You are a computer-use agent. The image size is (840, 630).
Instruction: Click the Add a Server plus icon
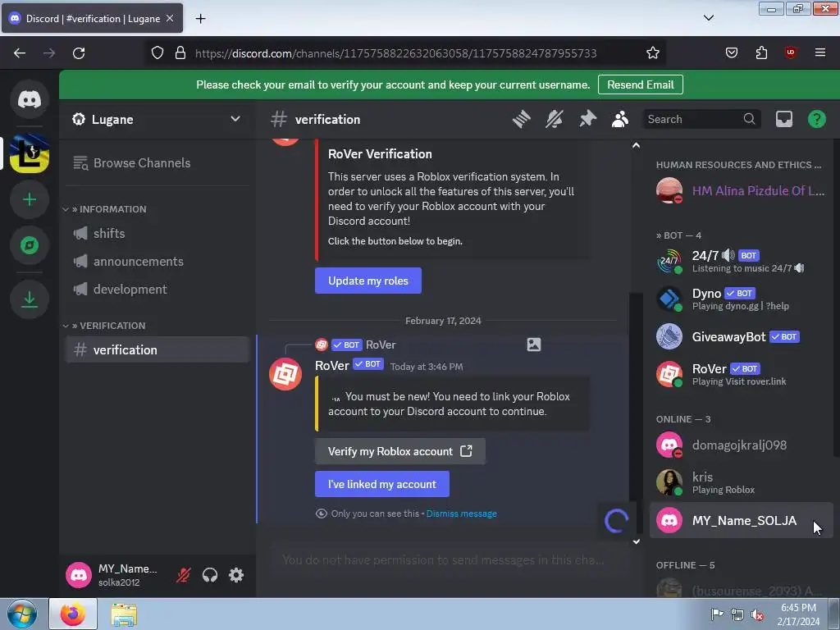[x=30, y=200]
